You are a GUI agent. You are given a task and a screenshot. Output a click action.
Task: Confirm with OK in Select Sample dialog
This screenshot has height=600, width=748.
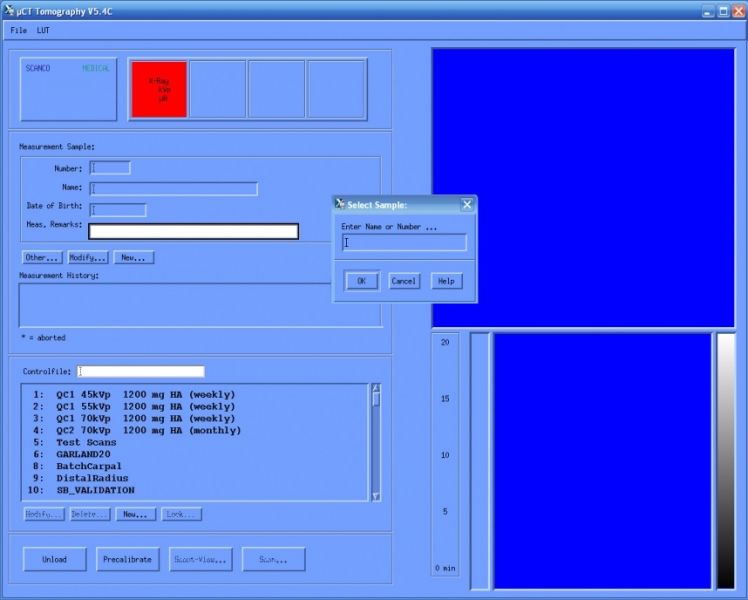pyautogui.click(x=362, y=281)
